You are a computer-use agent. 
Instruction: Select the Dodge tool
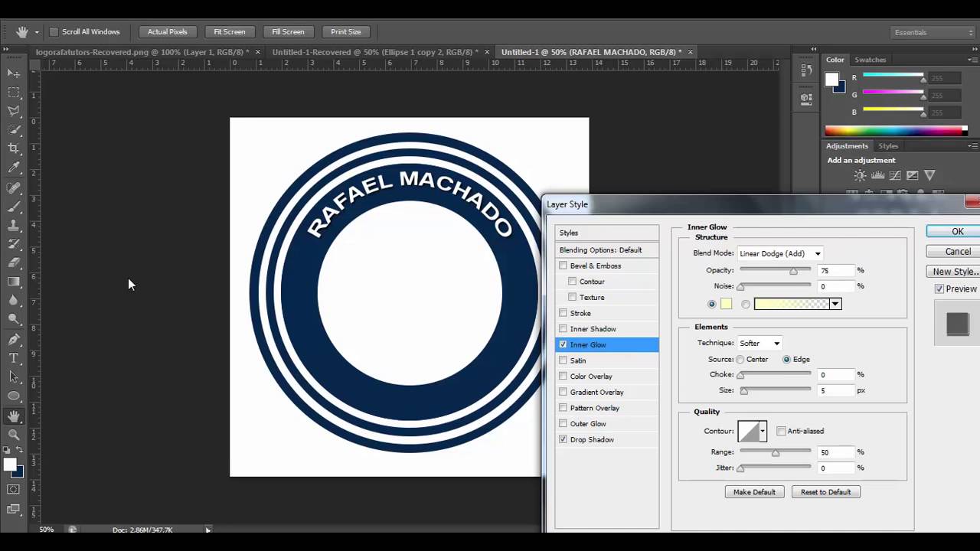pos(14,319)
